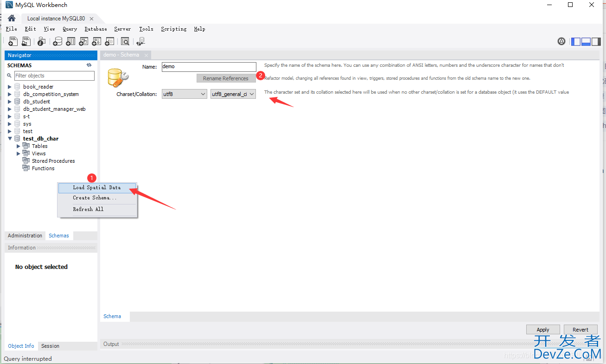Open the Server menu
The height and width of the screenshot is (364, 606).
(122, 29)
